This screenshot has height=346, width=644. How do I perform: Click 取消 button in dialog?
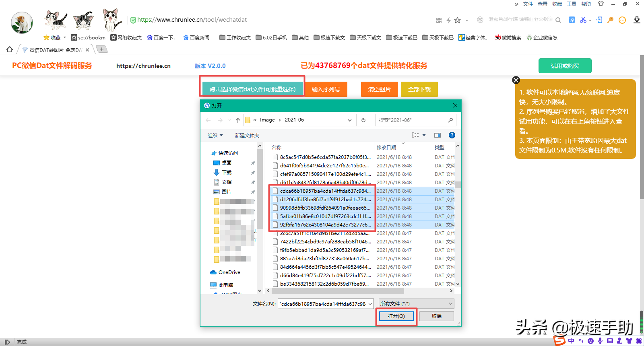(x=436, y=316)
